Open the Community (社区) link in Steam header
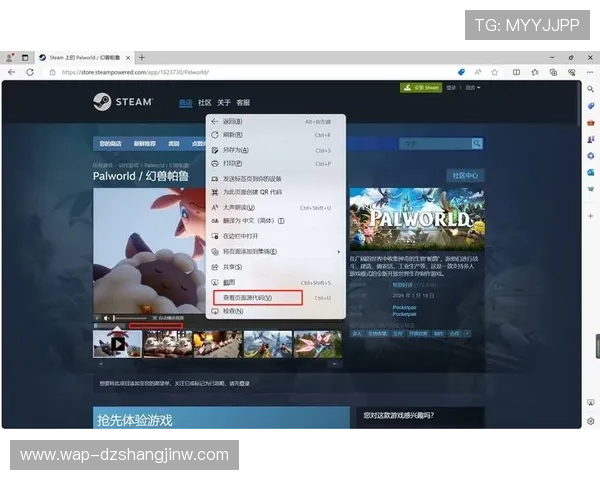 tap(205, 102)
